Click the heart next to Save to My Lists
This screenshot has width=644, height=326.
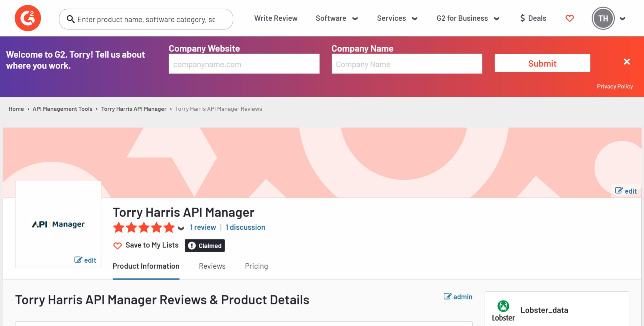point(117,246)
